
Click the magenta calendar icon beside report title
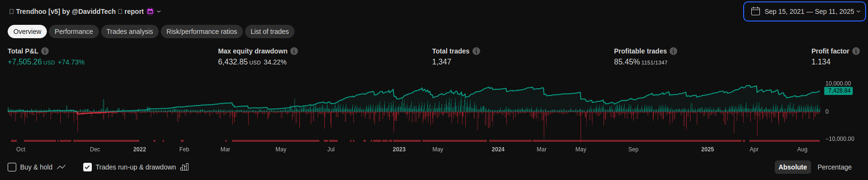[150, 11]
